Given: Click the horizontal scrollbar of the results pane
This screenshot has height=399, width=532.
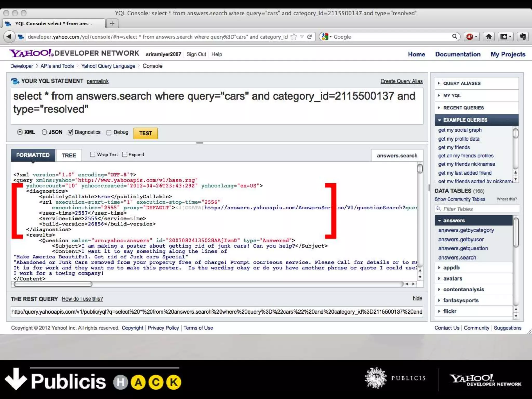Looking at the screenshot, I should click(x=53, y=284).
